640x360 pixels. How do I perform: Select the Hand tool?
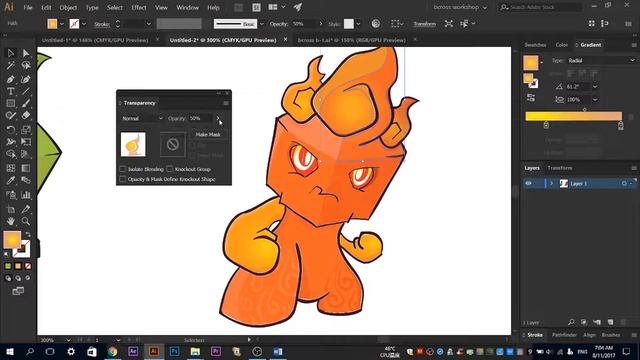click(11, 221)
